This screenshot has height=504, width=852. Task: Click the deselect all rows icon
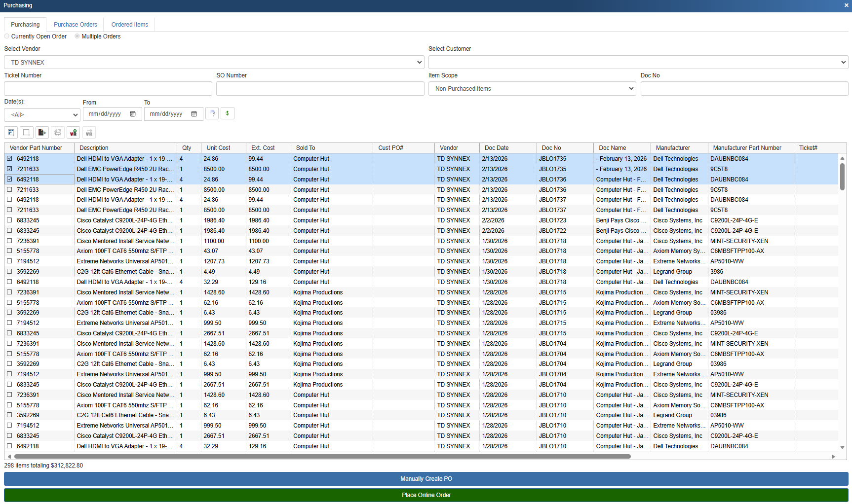click(x=27, y=133)
